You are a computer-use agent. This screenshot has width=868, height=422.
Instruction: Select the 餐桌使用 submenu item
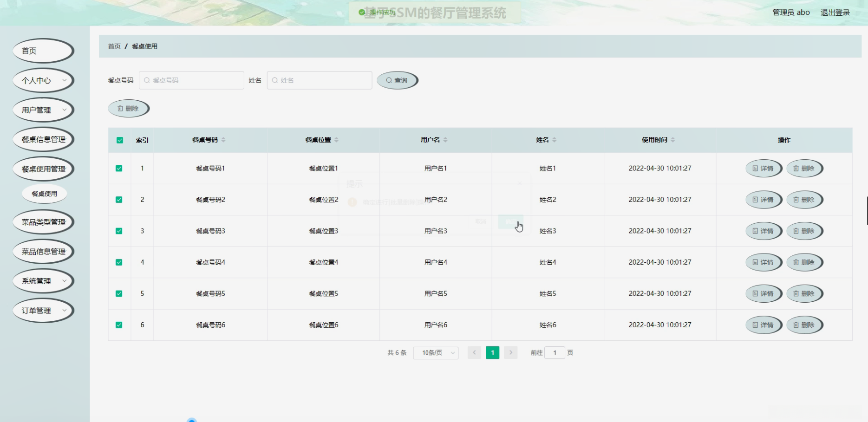(45, 194)
